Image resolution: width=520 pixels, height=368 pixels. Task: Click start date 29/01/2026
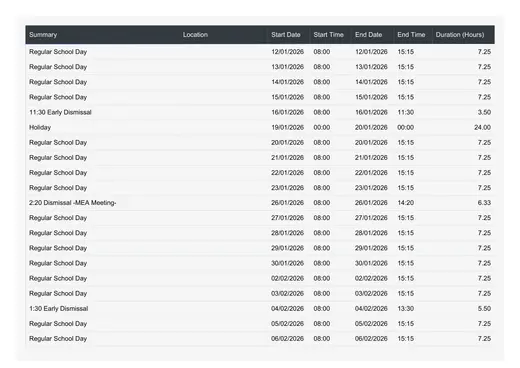pyautogui.click(x=287, y=248)
